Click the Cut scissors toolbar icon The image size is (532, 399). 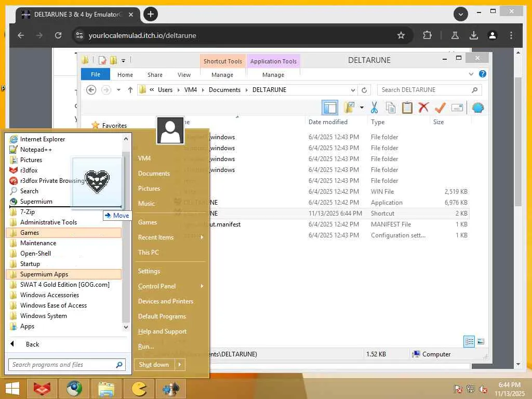coord(374,108)
